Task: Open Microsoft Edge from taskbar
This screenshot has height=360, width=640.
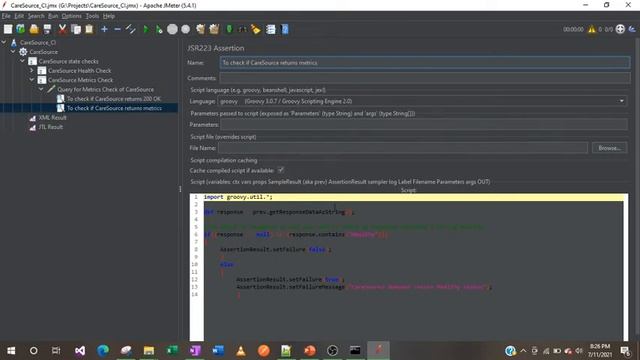Action: point(103,350)
